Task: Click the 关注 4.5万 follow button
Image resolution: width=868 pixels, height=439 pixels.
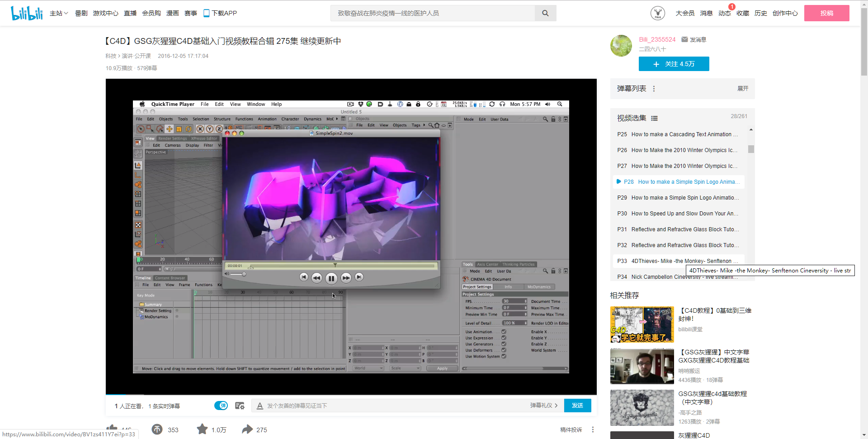Action: pos(674,64)
